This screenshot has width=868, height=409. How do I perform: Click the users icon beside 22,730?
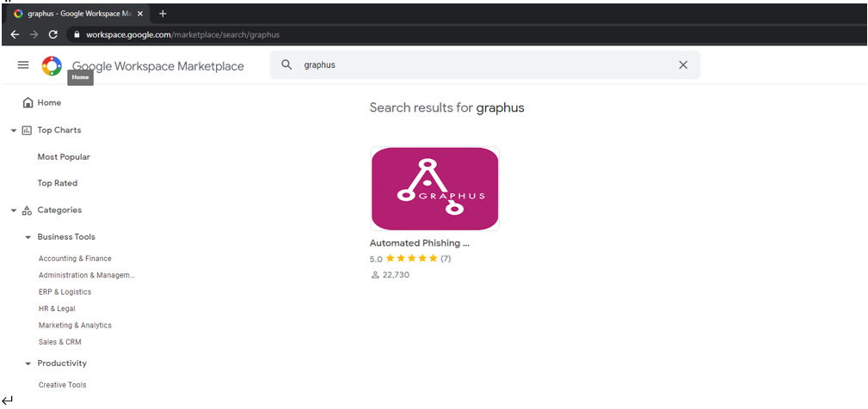coord(375,275)
